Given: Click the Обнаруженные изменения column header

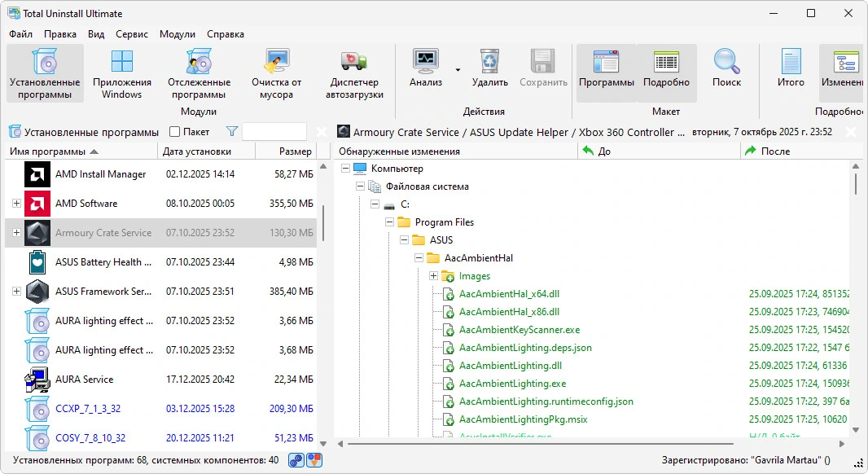Looking at the screenshot, I should coord(456,151).
